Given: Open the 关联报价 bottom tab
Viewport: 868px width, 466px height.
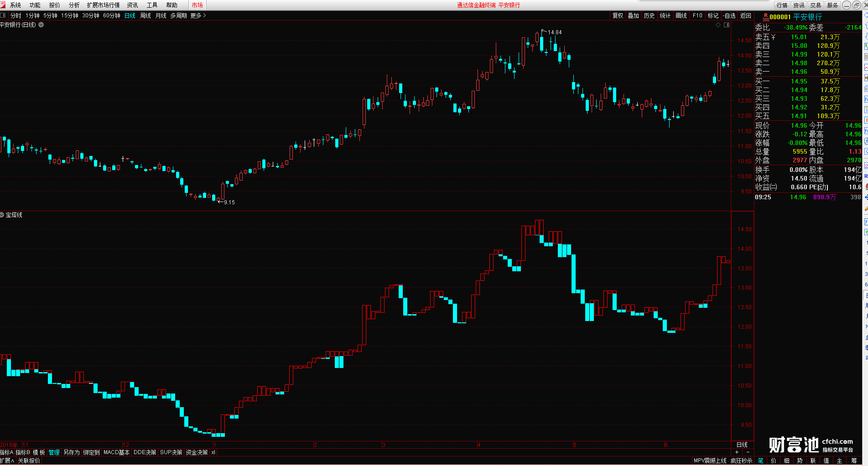Looking at the screenshot, I should click(29, 461).
